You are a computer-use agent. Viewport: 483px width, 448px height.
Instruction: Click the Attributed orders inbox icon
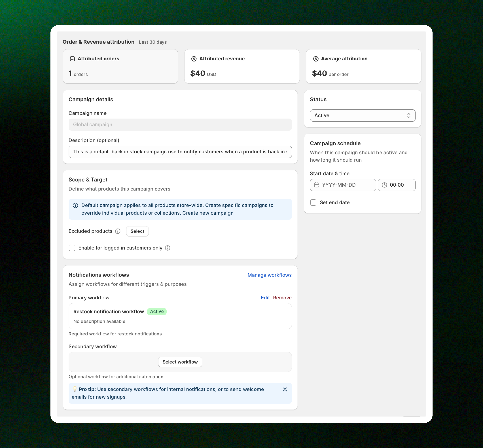click(72, 59)
